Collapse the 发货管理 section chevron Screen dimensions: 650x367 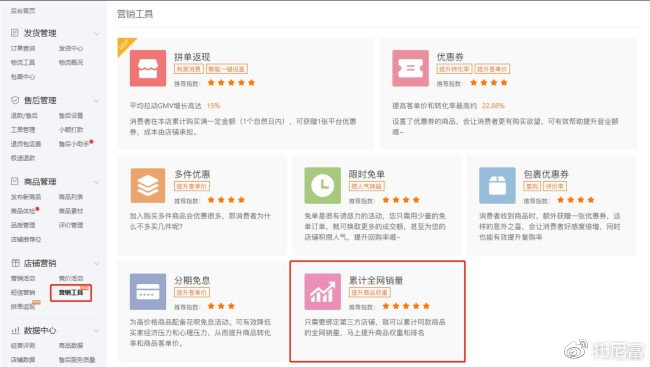[96, 33]
